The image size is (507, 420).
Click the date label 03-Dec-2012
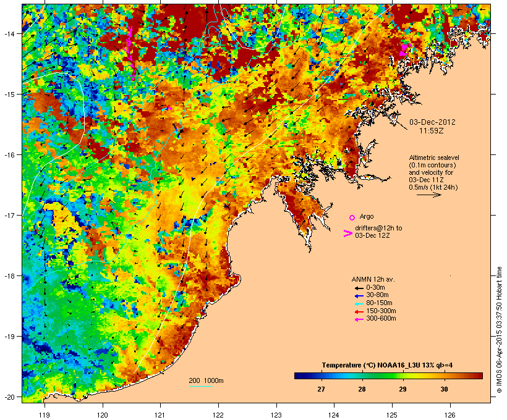pyautogui.click(x=432, y=122)
